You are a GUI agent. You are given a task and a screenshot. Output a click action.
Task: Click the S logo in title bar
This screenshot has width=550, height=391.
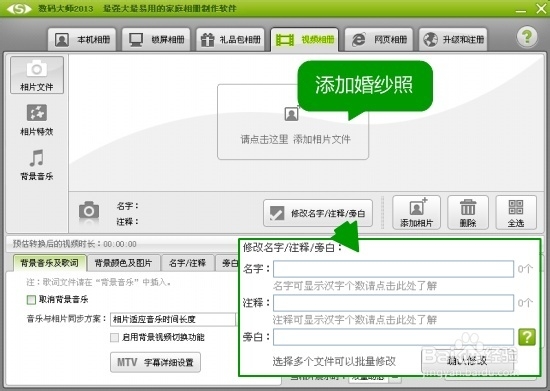point(20,8)
